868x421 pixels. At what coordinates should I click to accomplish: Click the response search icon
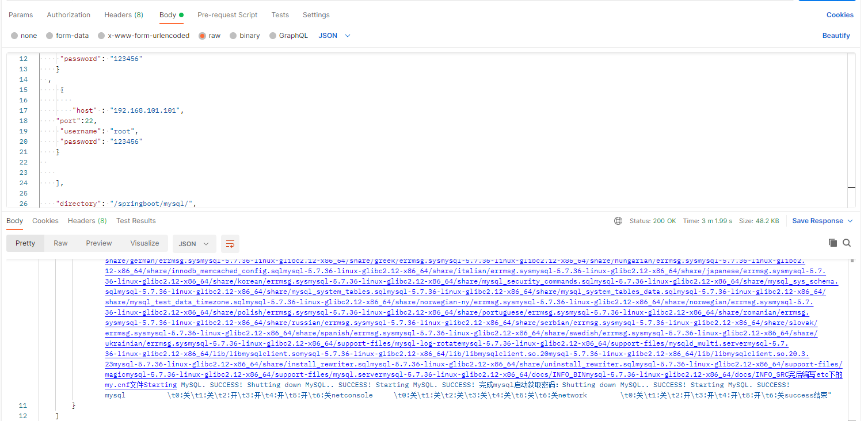847,243
